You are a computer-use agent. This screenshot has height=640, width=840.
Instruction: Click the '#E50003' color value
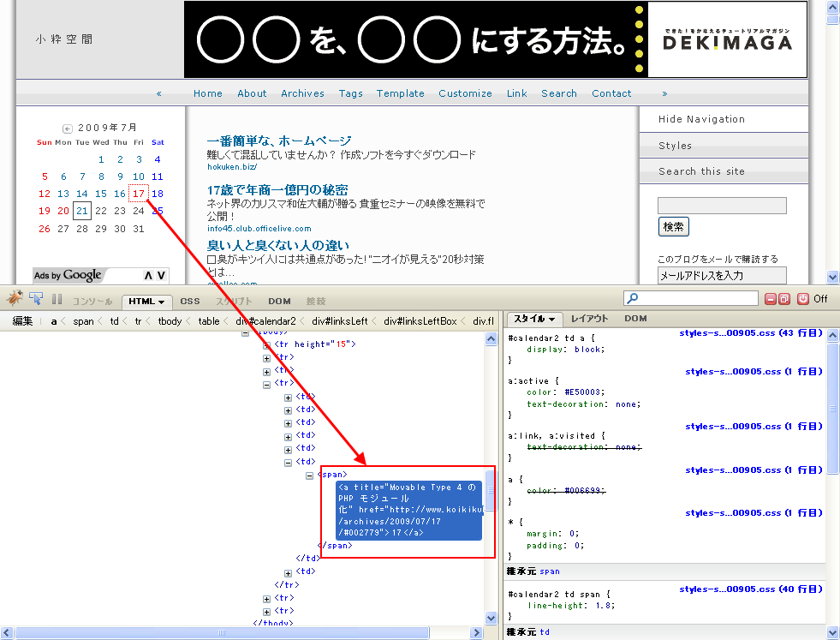click(x=585, y=392)
